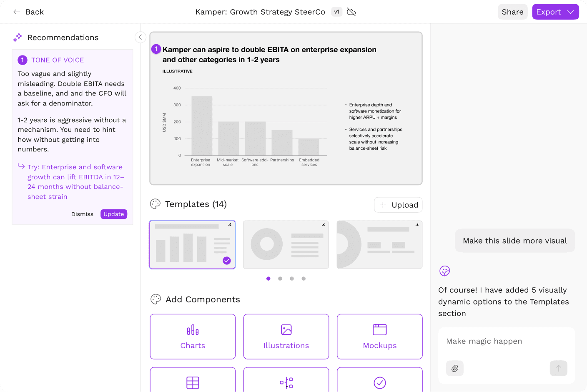Click the cloud-off sync status icon
This screenshot has height=392, width=587.
tap(351, 12)
